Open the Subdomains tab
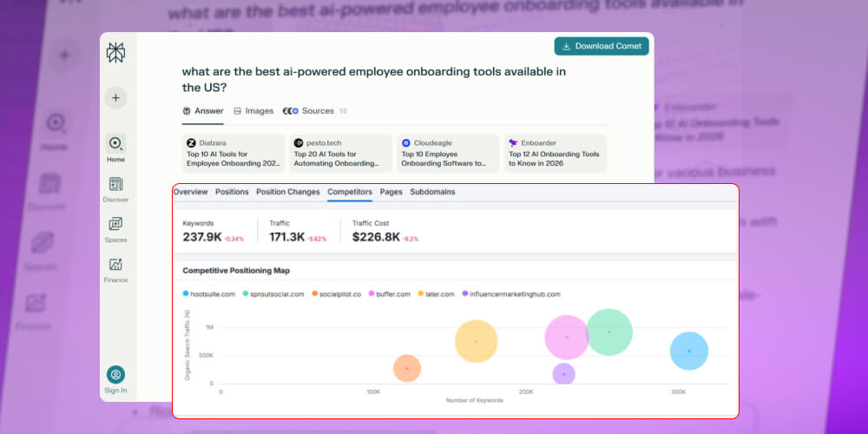The width and height of the screenshot is (868, 434). pos(432,192)
